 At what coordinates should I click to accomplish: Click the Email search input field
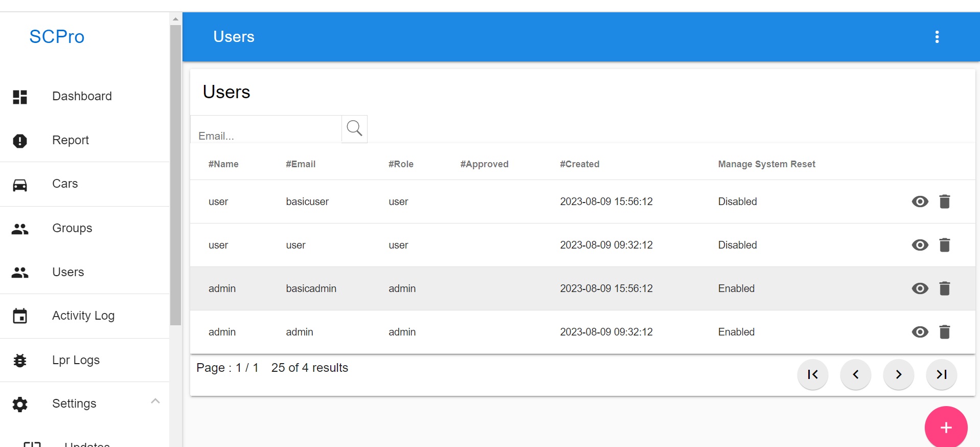[266, 129]
